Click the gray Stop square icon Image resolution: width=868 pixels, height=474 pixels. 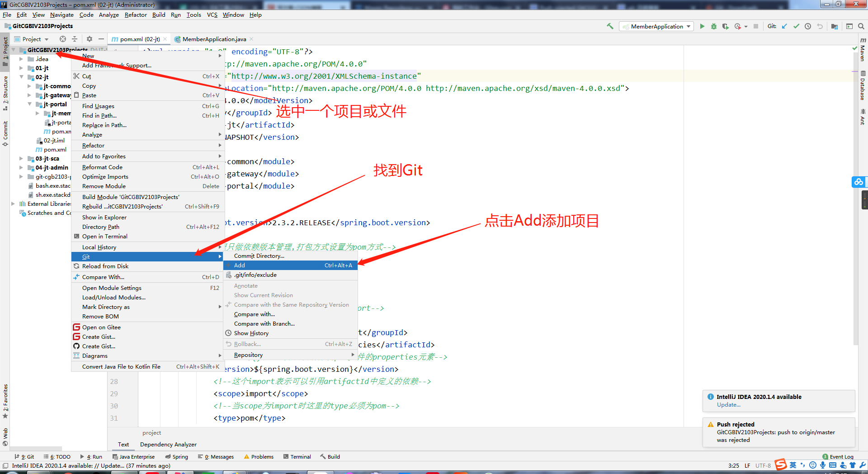click(x=755, y=26)
